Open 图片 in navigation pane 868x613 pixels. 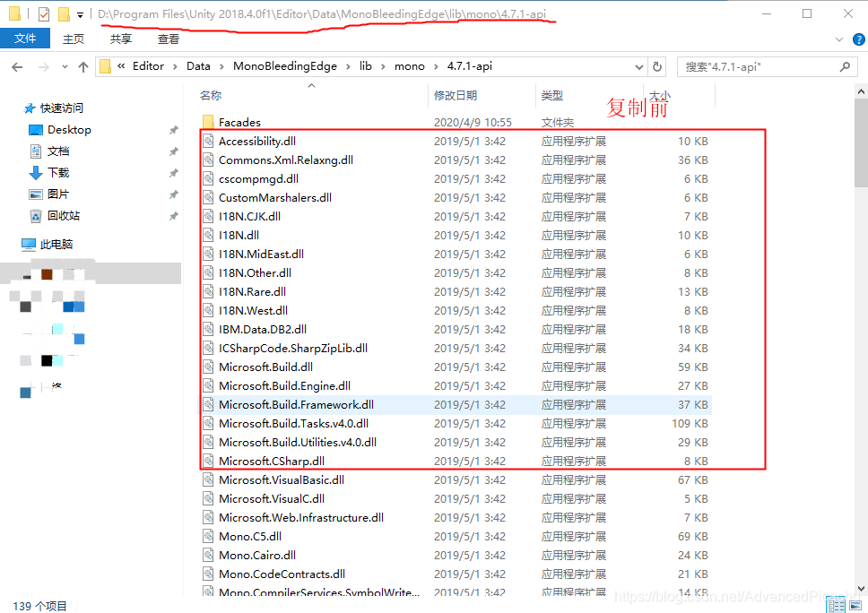(58, 194)
